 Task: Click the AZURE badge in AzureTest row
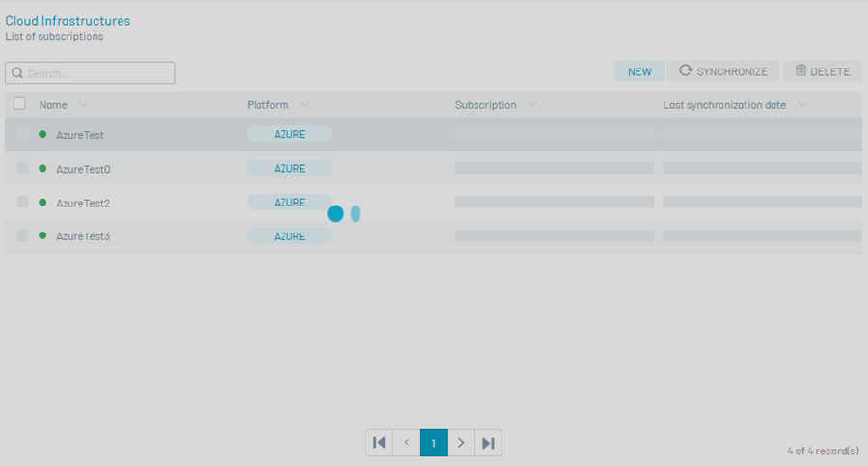289,134
